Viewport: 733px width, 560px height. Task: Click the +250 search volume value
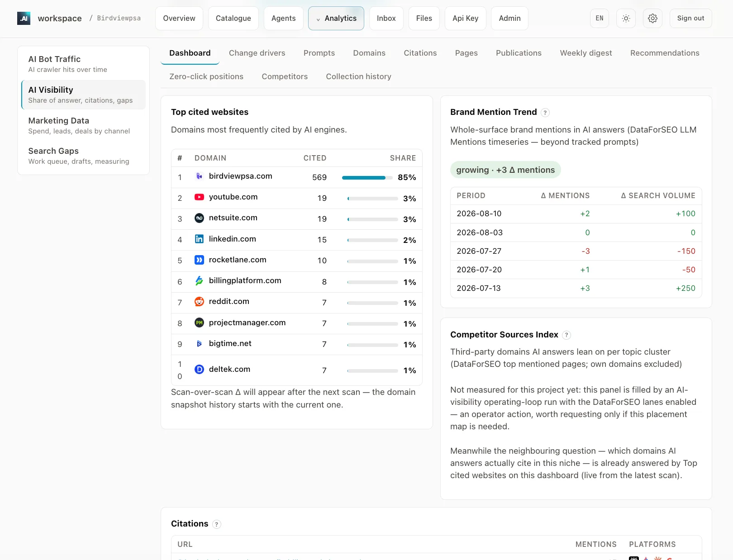pyautogui.click(x=685, y=288)
